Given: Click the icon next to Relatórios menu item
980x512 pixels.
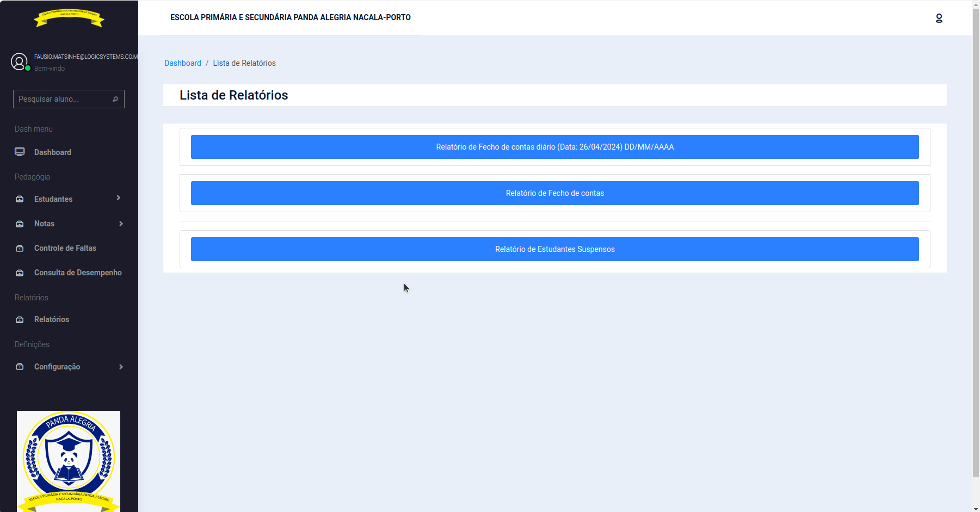Looking at the screenshot, I should [x=20, y=319].
